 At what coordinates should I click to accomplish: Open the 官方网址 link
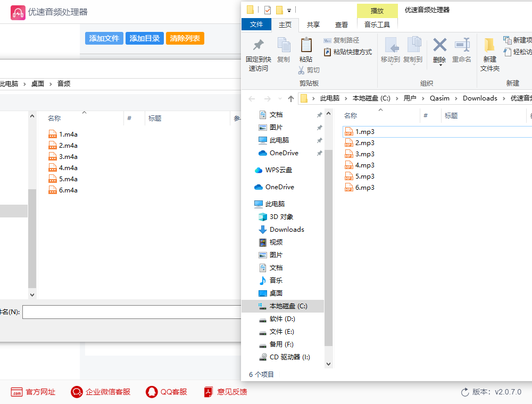tap(33, 392)
